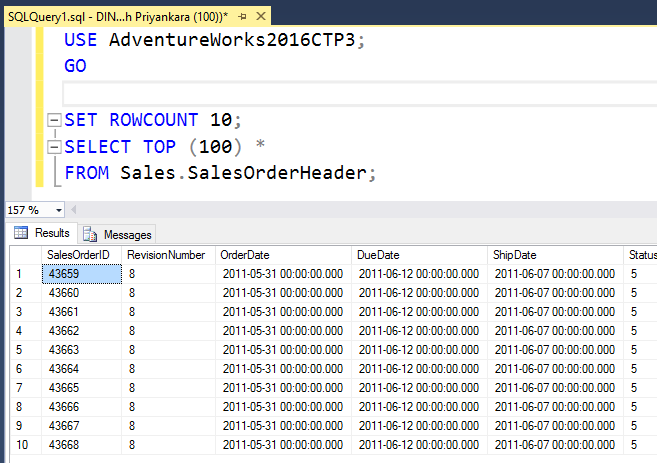Click cell 43664 in SalesOrderID
This screenshot has height=463, width=657.
pyautogui.click(x=82, y=369)
